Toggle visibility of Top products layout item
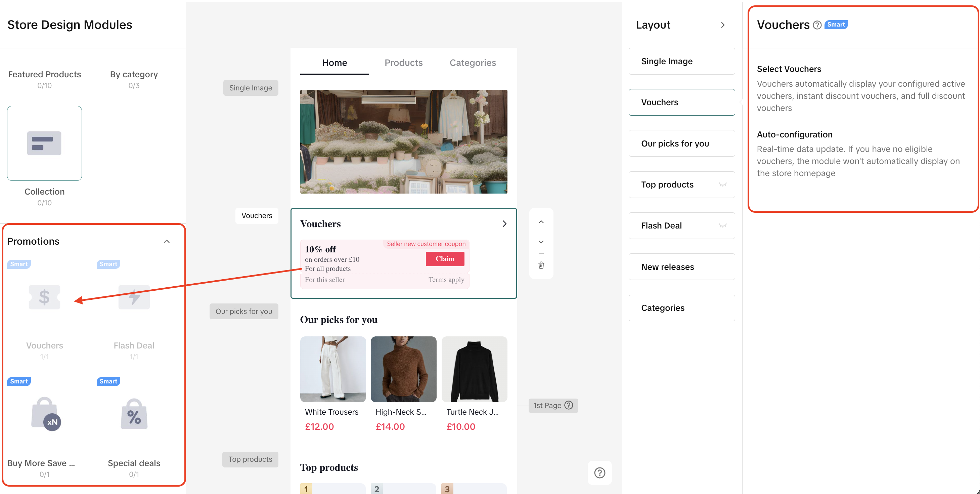Screen dimensions: 980x494 [722, 184]
